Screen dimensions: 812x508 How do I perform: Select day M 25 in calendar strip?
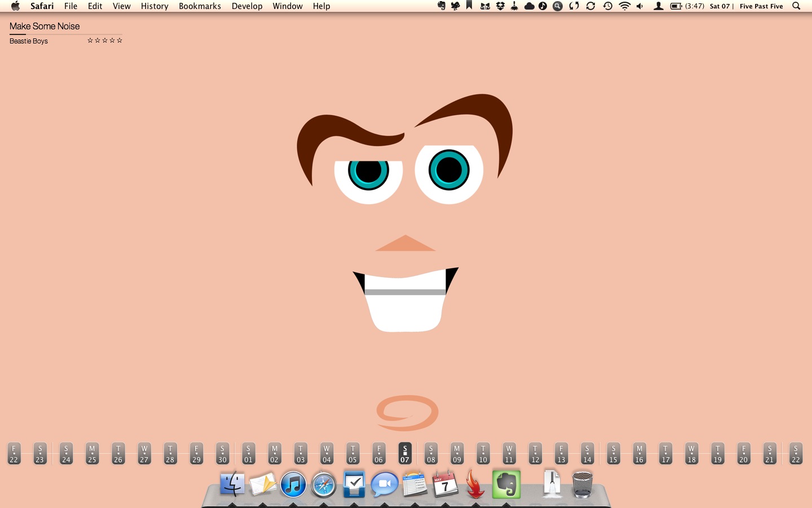[x=92, y=454]
